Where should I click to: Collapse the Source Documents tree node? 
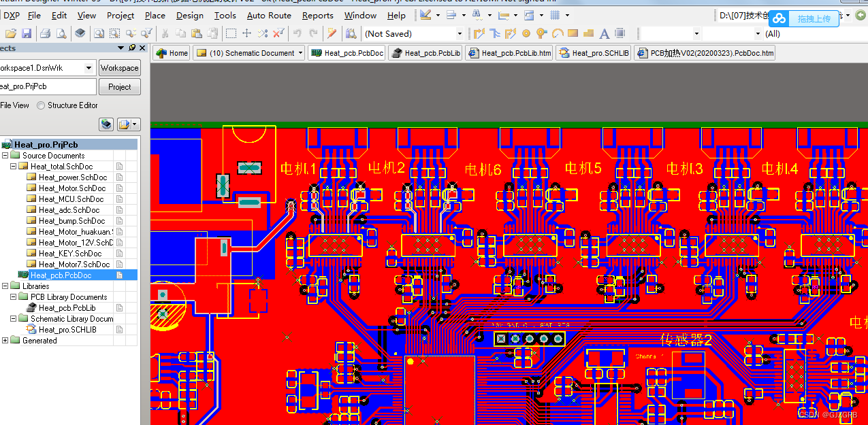[5, 155]
